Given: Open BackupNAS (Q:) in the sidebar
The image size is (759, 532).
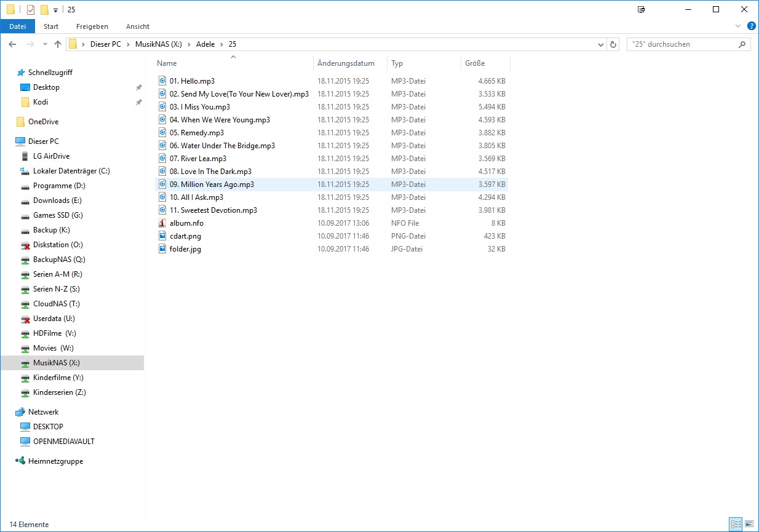Looking at the screenshot, I should [x=59, y=260].
